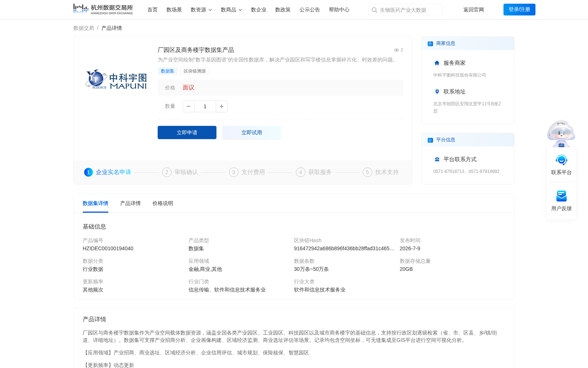Click the Hangzhou Data Exchange logo
Image resolution: width=588 pixels, height=368 pixels.
[103, 9]
